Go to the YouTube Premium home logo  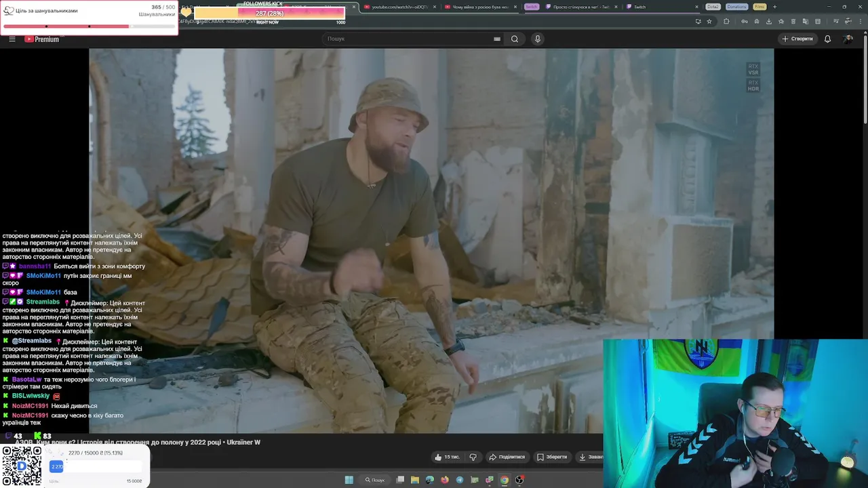[x=42, y=39]
